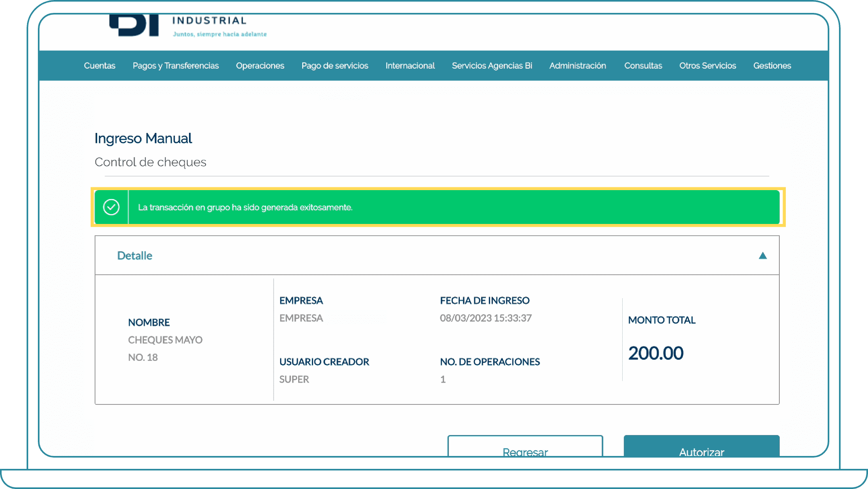Click the transaction success message banner
This screenshot has width=868, height=489.
(245, 207)
